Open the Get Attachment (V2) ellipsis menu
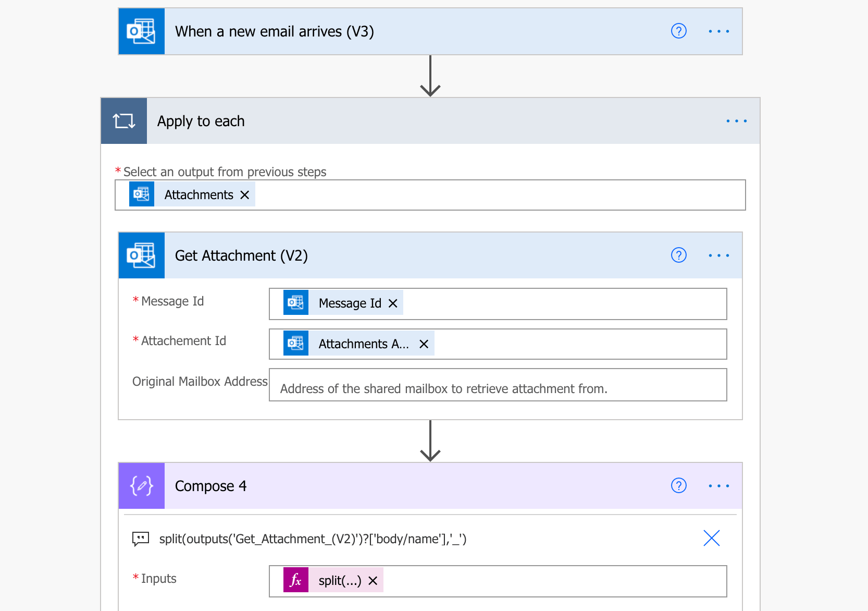The image size is (868, 611). [718, 255]
